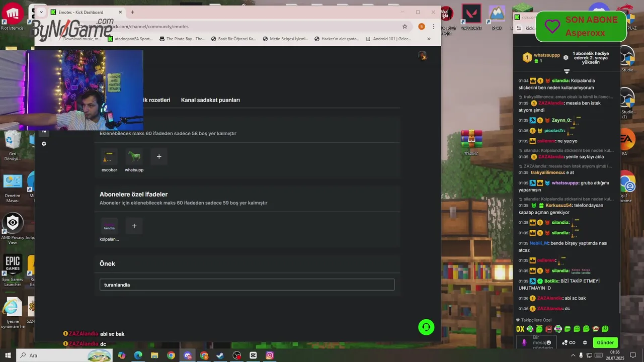Click username trakyalilimoncu above e at message
644x362 pixels.
(x=547, y=172)
